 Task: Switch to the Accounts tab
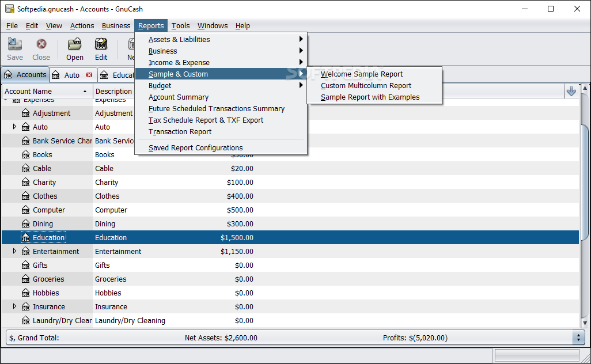point(25,75)
